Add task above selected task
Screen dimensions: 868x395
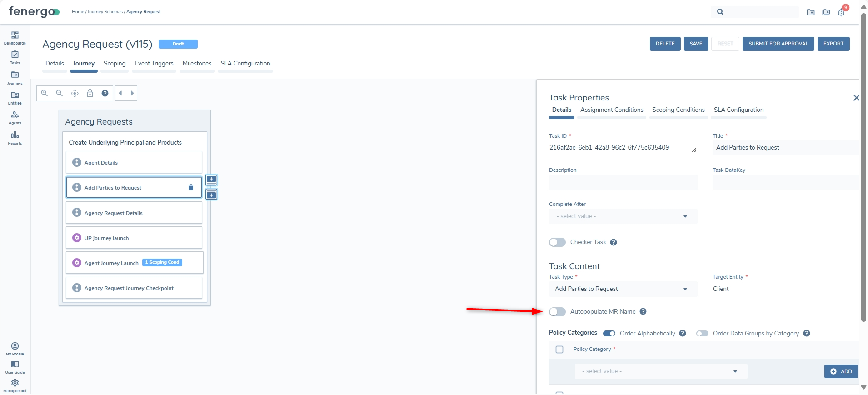pyautogui.click(x=211, y=180)
